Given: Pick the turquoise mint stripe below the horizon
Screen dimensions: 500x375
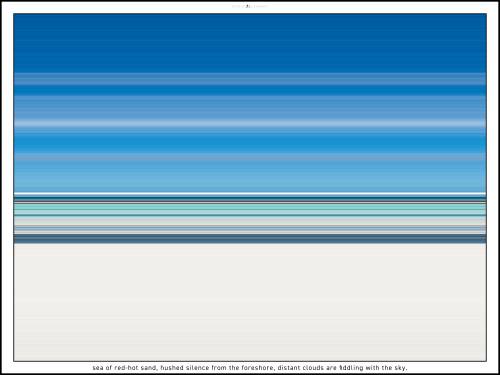Looking at the screenshot, I should [250, 207].
